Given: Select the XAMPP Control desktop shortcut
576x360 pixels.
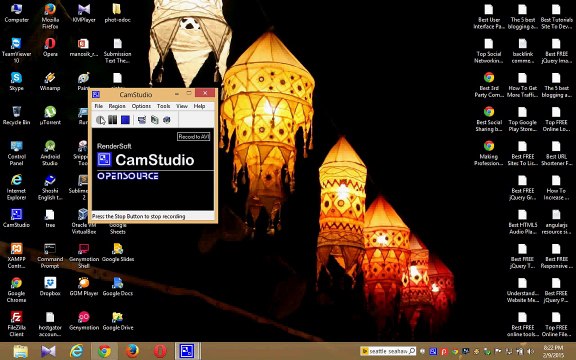Looking at the screenshot, I should [x=17, y=255].
